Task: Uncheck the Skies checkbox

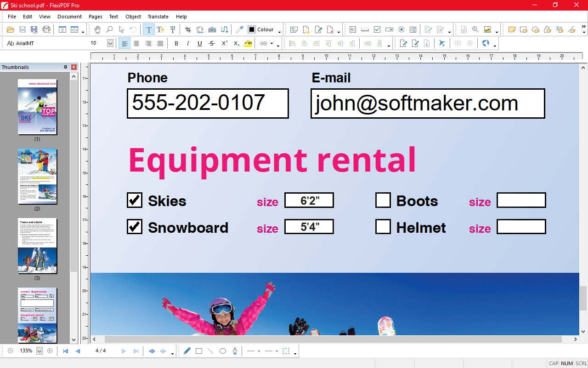Action: (x=134, y=200)
